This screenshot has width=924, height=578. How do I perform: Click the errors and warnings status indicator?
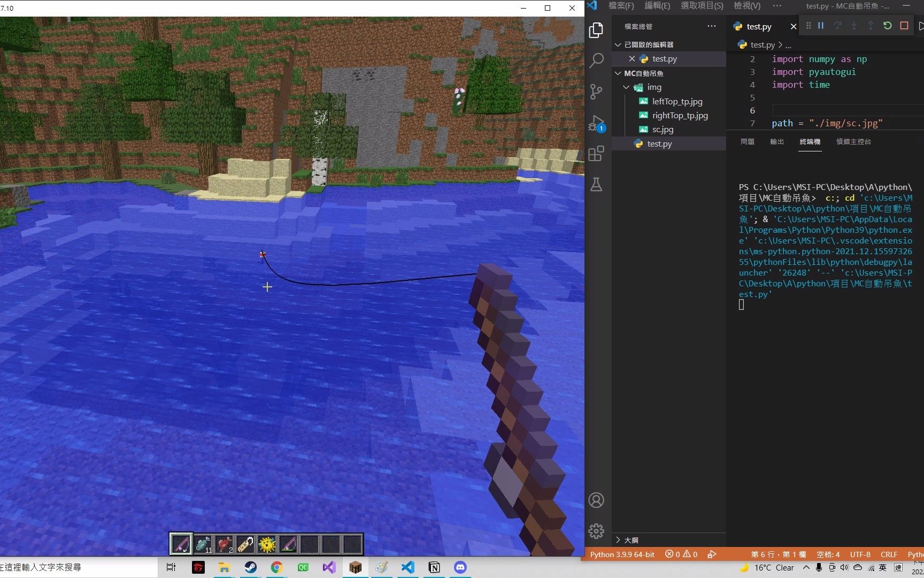680,554
